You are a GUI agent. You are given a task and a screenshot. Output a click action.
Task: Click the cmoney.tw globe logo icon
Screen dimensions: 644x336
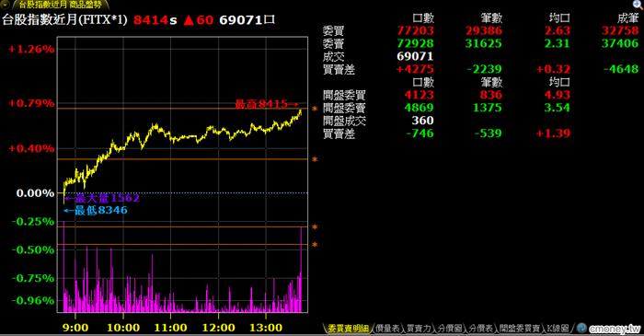click(581, 329)
